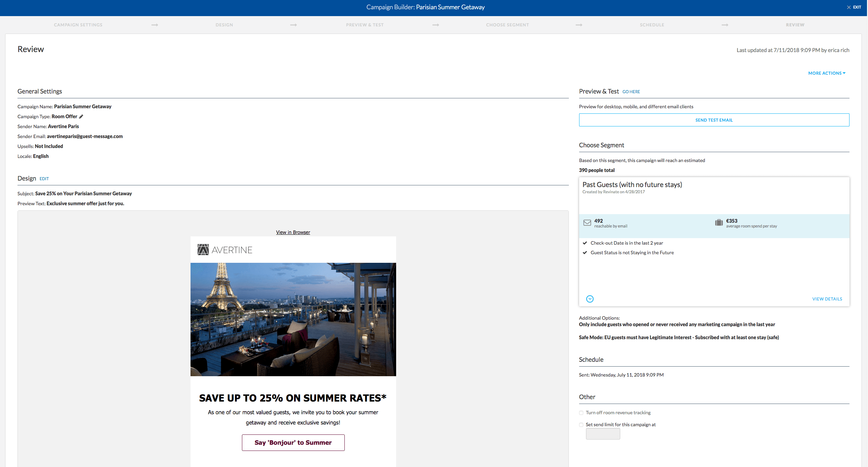Click the Eiffel Tower terrace image
This screenshot has height=467, width=868.
coord(293,319)
